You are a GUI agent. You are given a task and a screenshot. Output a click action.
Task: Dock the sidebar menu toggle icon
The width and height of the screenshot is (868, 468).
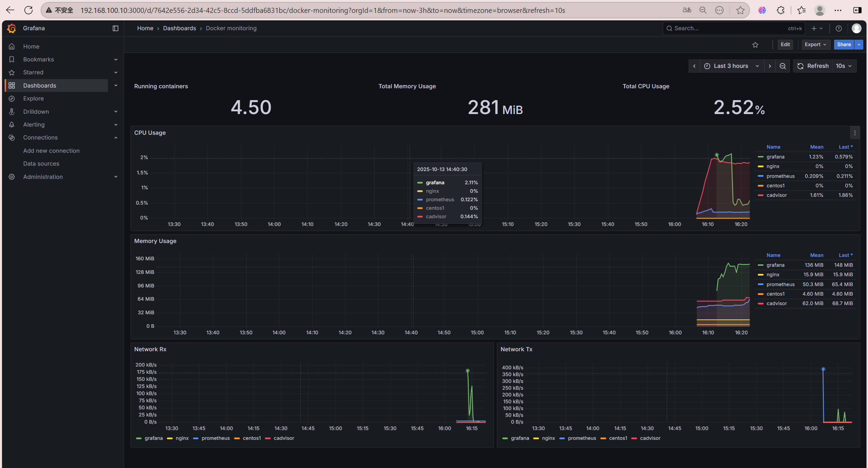[115, 29]
